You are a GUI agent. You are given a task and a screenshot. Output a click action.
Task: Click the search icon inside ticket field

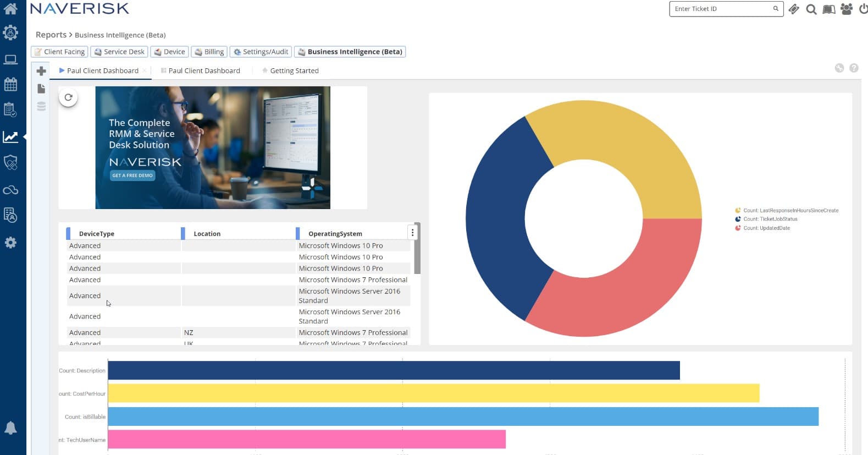(x=776, y=9)
